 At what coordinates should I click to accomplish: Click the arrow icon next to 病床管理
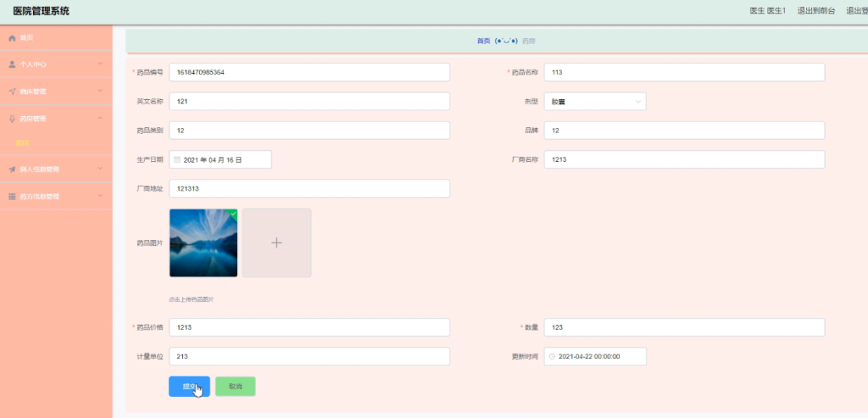[x=12, y=92]
